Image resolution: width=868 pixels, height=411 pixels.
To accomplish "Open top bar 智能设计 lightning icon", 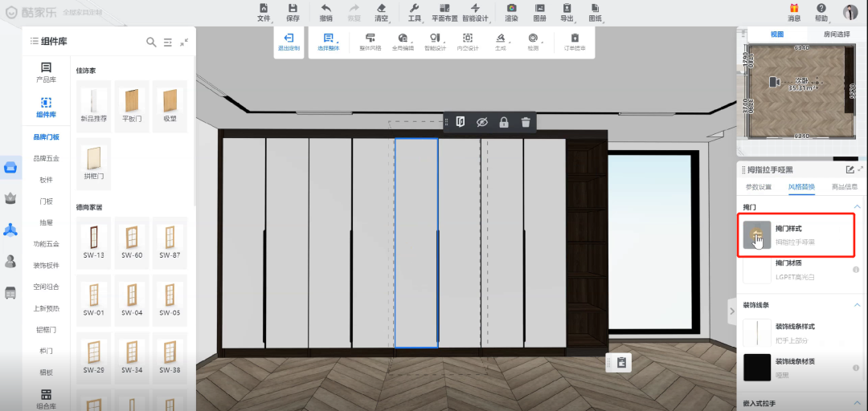I will pos(475,8).
